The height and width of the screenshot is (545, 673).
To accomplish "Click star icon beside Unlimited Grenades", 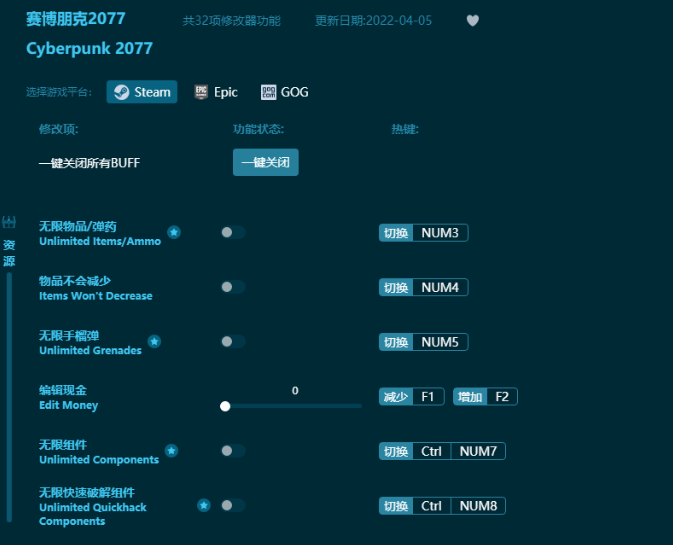I will click(x=154, y=342).
